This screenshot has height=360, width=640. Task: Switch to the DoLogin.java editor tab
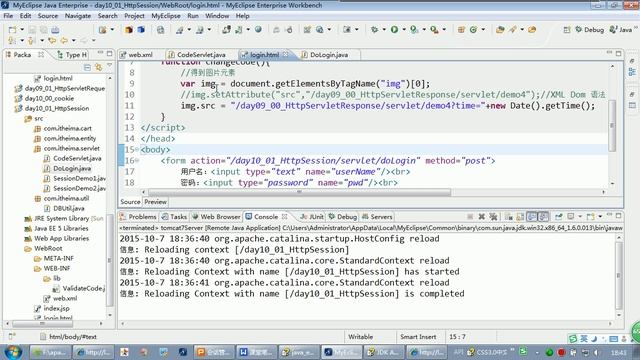pos(329,55)
